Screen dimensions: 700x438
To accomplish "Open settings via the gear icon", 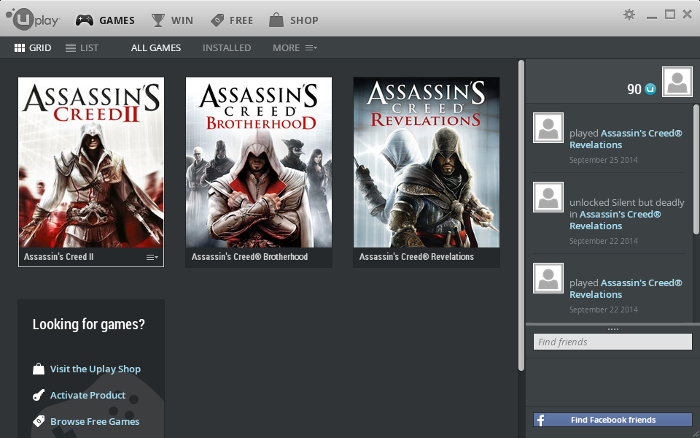I will 629,15.
